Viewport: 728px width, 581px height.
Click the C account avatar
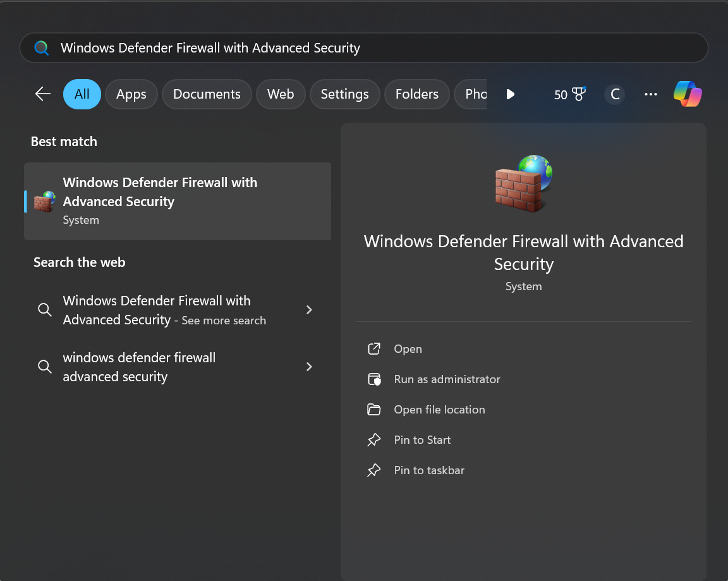point(615,94)
